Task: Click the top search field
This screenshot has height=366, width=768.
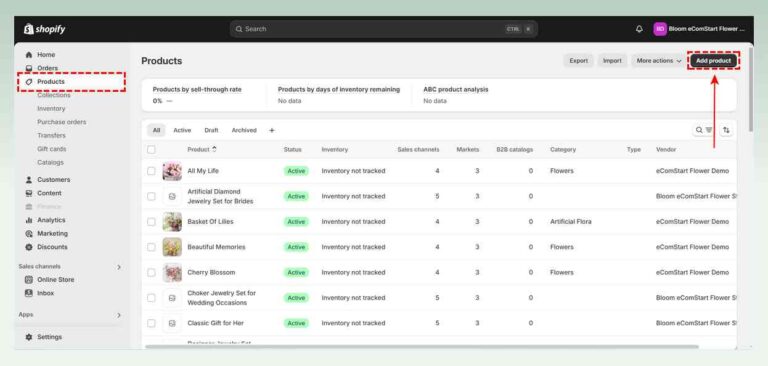Action: 384,29
